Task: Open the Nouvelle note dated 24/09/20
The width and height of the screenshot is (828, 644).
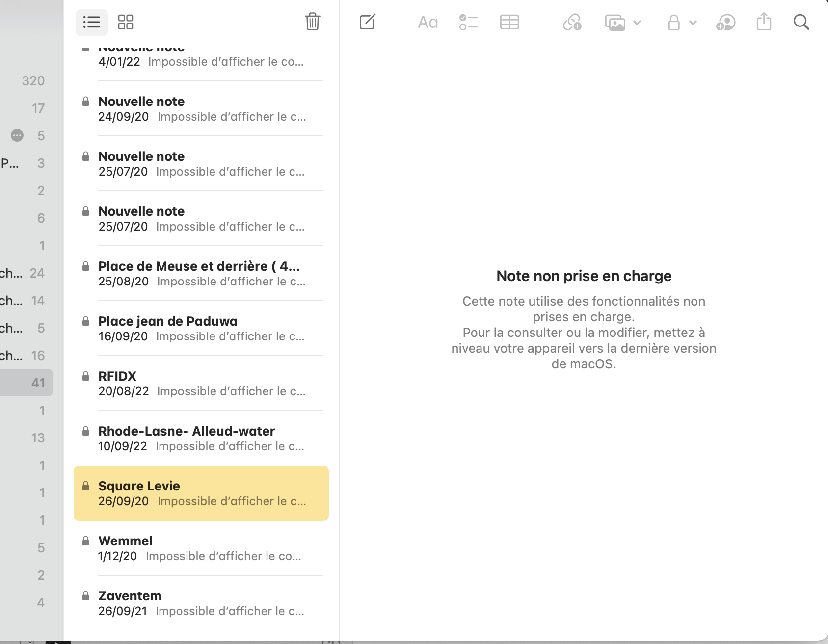Action: click(201, 109)
